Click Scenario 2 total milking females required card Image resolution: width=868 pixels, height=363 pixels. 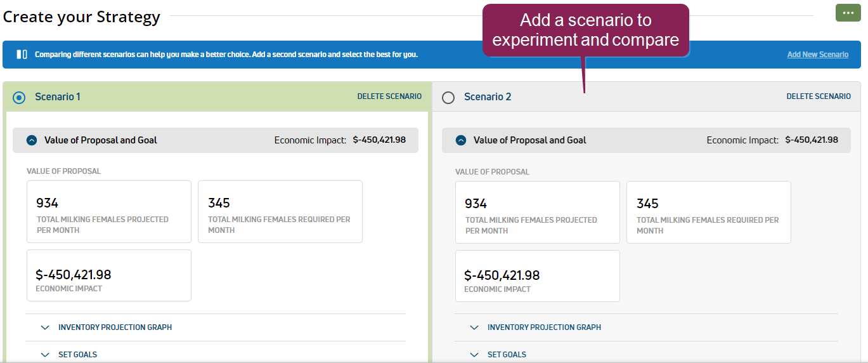tap(708, 213)
